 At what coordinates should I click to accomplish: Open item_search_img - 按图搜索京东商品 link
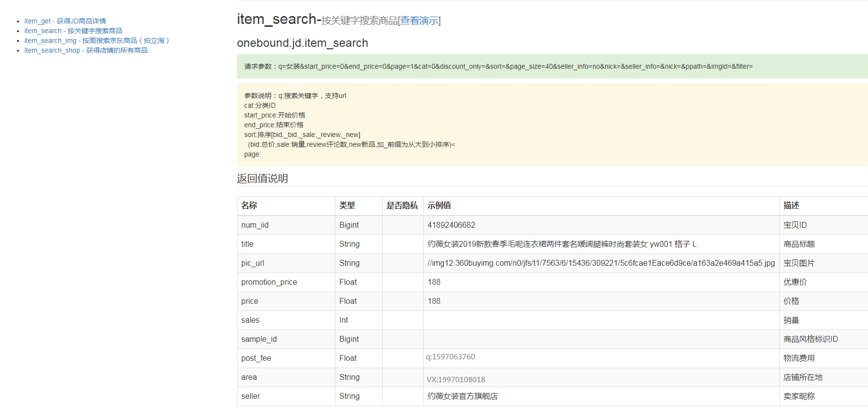pyautogui.click(x=97, y=40)
